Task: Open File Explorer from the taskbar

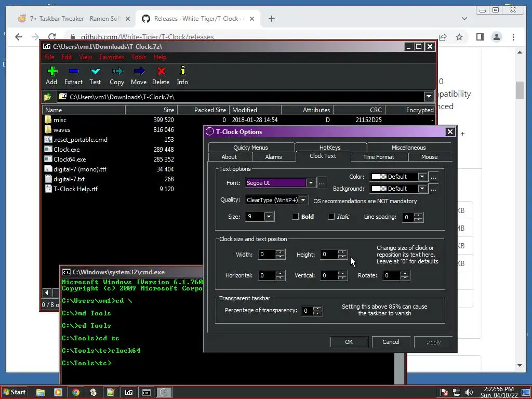Action: click(x=41, y=393)
